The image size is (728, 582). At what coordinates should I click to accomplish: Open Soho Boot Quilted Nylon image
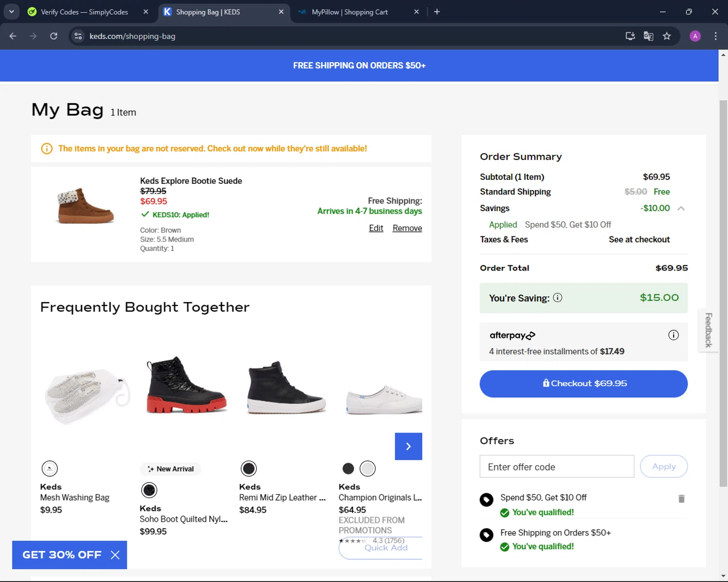coord(186,385)
